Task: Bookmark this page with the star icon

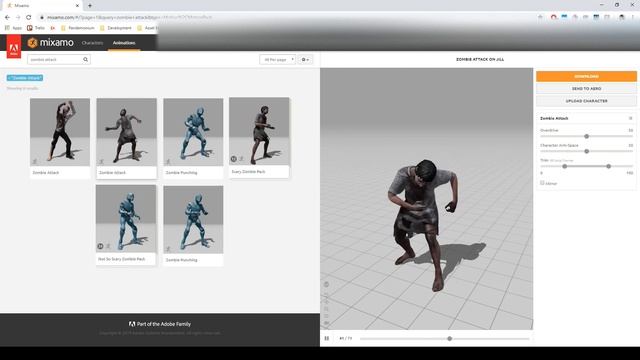Action: coord(540,18)
